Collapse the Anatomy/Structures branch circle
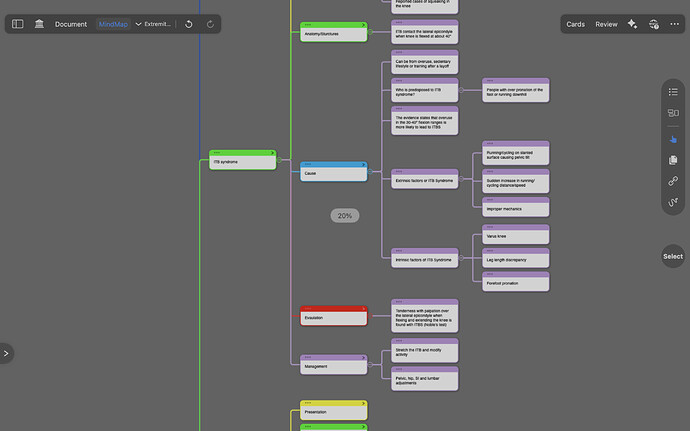The image size is (690, 431). point(371,32)
